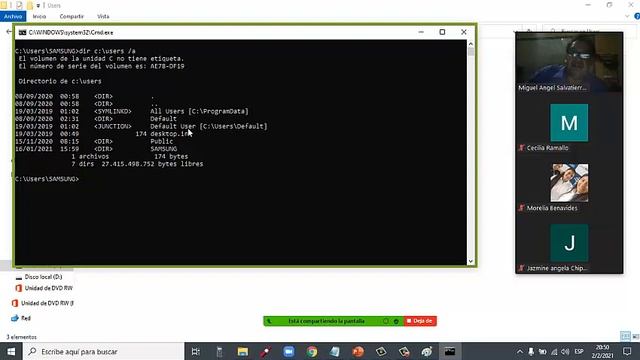Click the serial number line 'AE78-DF19'
Image resolution: width=640 pixels, height=360 pixels.
pyautogui.click(x=101, y=66)
